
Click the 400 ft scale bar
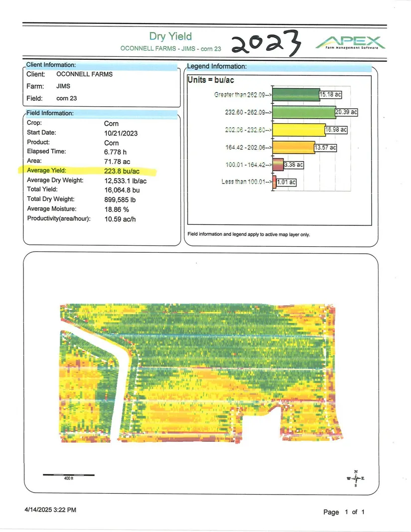click(x=68, y=475)
